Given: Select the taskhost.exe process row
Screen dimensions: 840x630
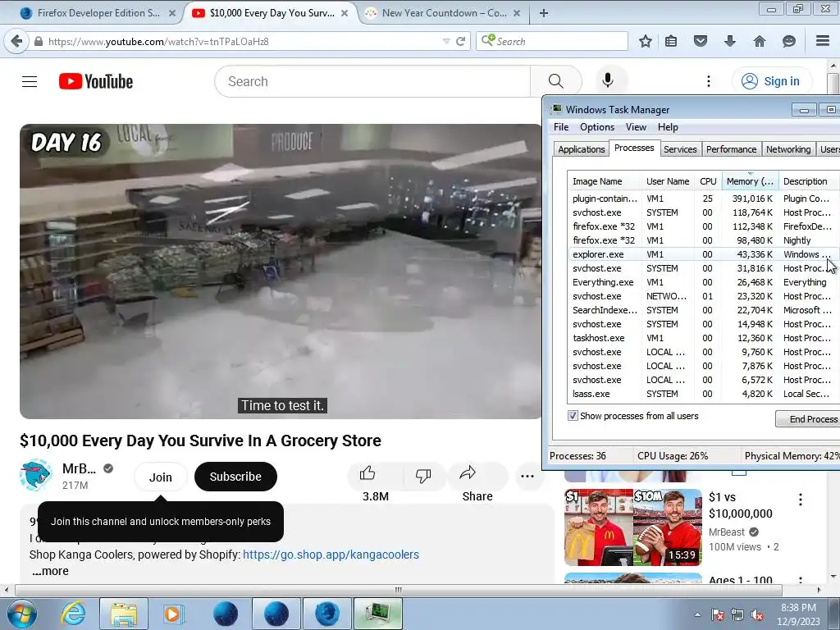Looking at the screenshot, I should [703, 338].
